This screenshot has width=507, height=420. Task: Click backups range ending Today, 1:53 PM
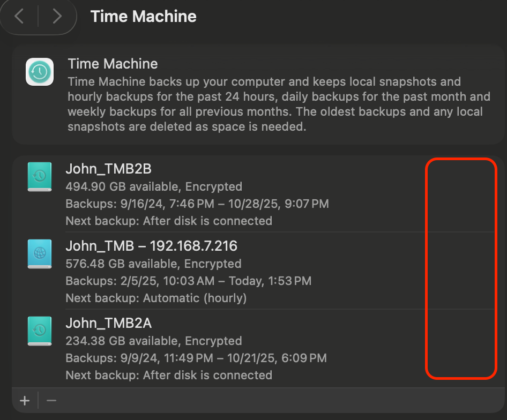click(x=189, y=281)
